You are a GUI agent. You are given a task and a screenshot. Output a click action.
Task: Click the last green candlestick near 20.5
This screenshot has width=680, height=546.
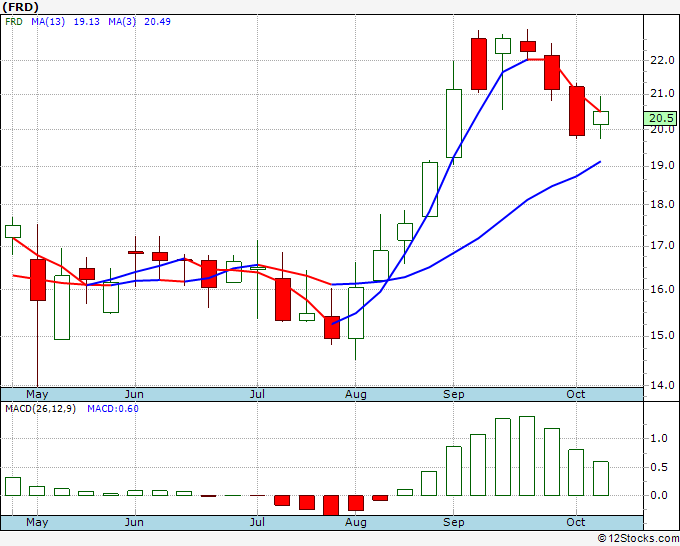(601, 118)
